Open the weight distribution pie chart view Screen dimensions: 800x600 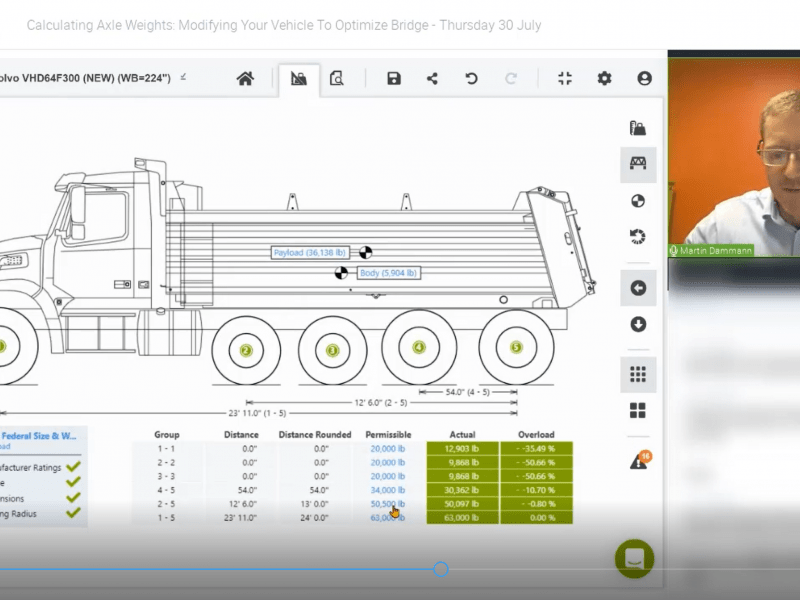click(x=638, y=203)
